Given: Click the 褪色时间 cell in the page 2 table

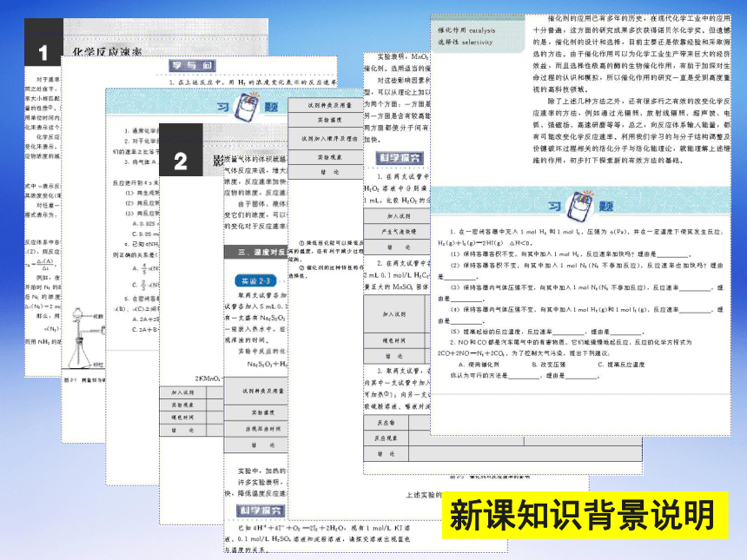Looking at the screenshot, I should tap(183, 418).
